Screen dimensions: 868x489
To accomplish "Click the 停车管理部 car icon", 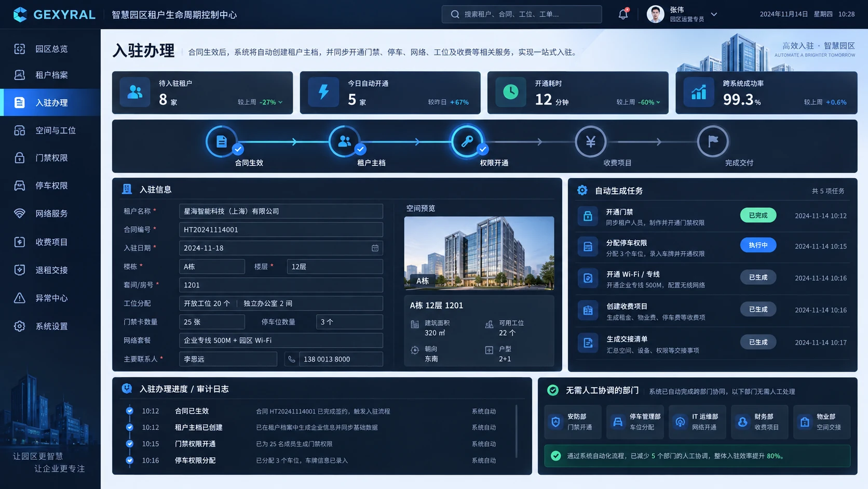I will [618, 422].
